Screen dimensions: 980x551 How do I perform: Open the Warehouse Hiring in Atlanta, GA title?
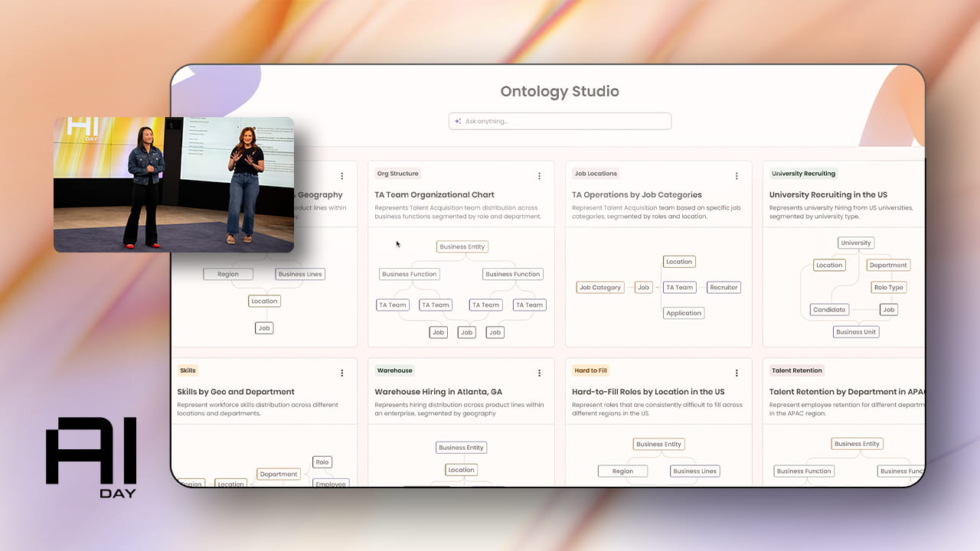point(439,392)
